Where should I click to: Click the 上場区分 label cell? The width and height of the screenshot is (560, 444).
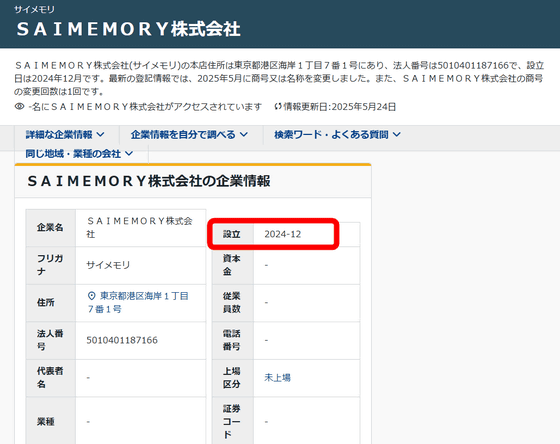coord(232,378)
